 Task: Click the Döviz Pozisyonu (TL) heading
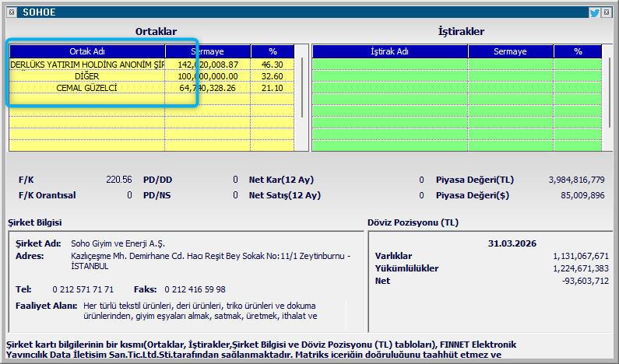pos(413,222)
